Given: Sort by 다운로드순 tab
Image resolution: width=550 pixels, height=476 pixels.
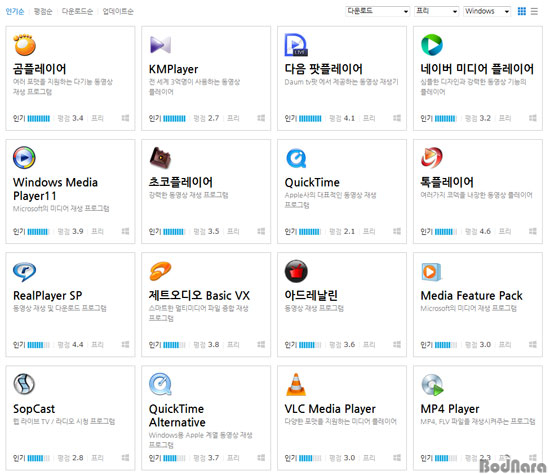Looking at the screenshot, I should tap(77, 12).
